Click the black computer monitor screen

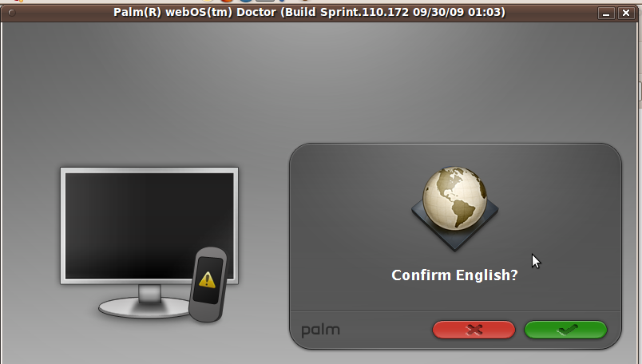coord(149,225)
